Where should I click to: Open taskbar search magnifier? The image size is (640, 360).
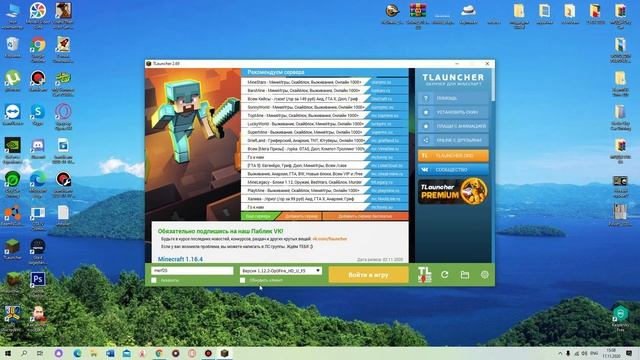24,353
